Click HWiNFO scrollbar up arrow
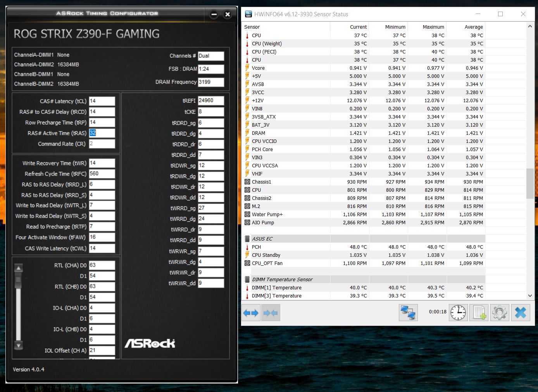 (530, 26)
